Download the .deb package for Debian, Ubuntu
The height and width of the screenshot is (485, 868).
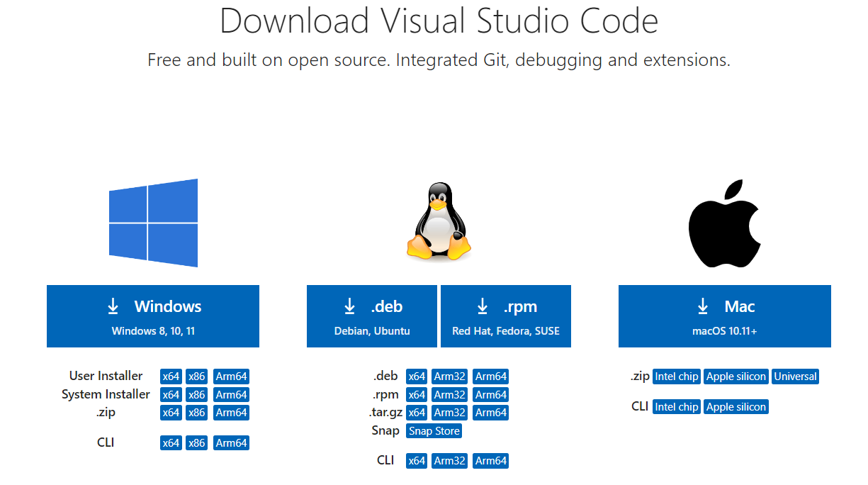372,316
